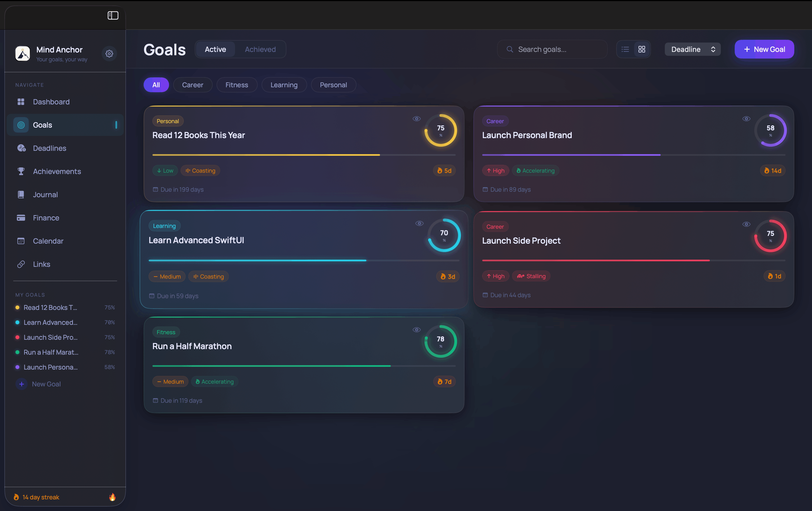This screenshot has width=812, height=511.
Task: Switch to the Active goals tab
Action: tap(215, 50)
